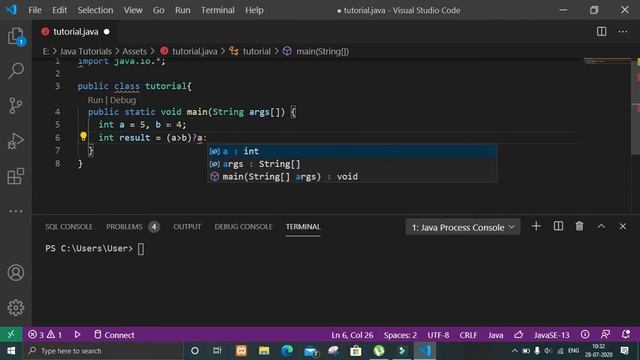Click the unsaved dot on tutorial.java tab
The image size is (640, 360).
pos(107,32)
